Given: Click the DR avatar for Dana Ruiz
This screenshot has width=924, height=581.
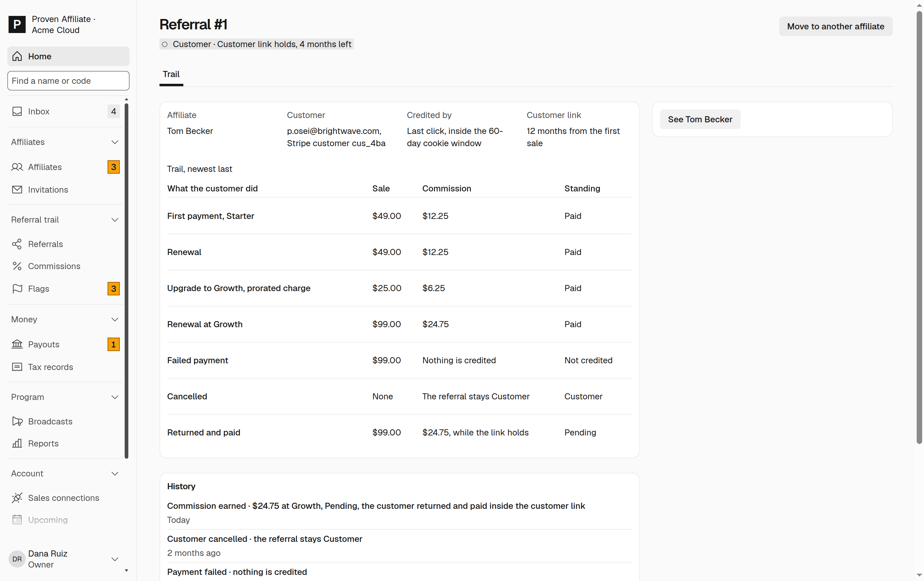Looking at the screenshot, I should 17,559.
